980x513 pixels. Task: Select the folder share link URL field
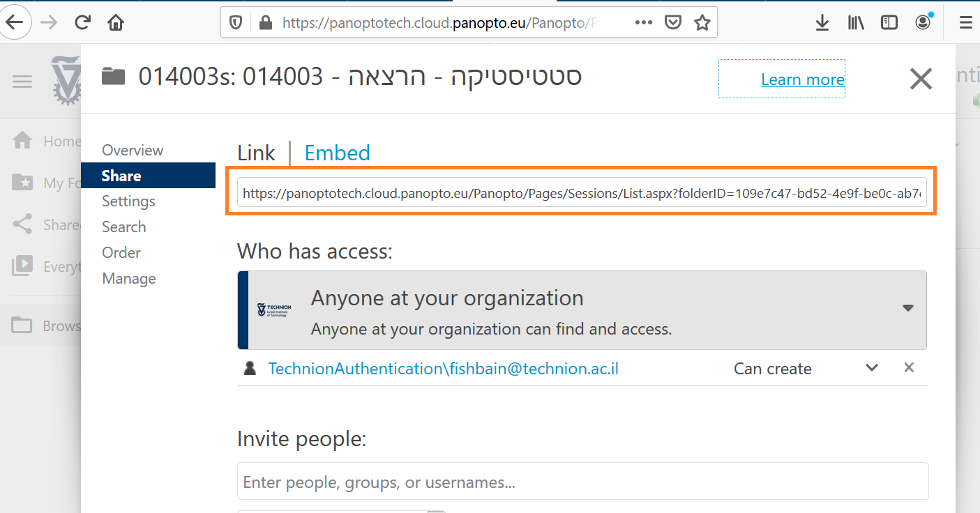point(582,192)
